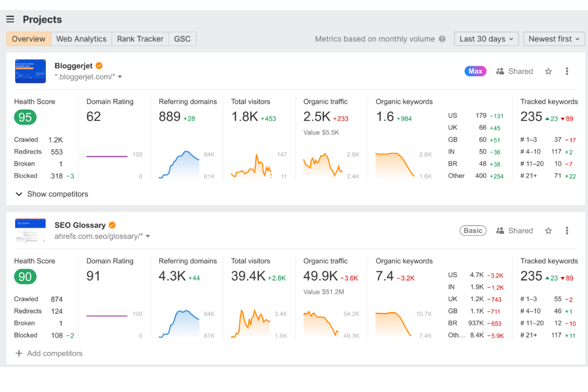Click Bloggerjet Referring domains value 889

[170, 117]
